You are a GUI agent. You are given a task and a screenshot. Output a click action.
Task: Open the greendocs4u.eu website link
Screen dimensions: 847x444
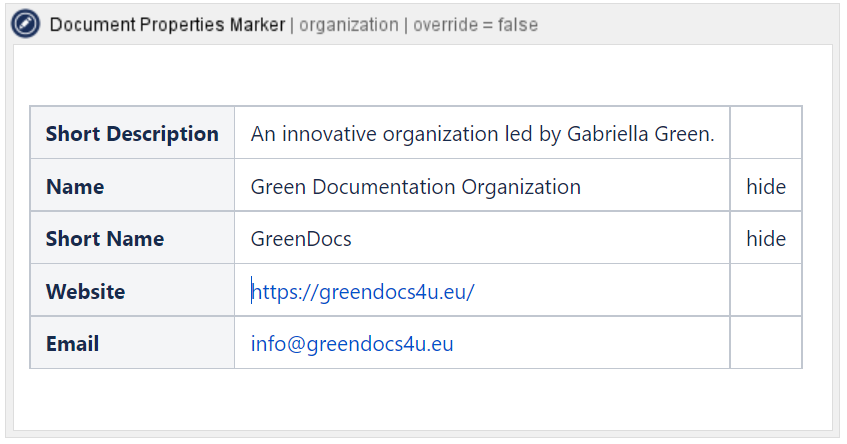pyautogui.click(x=363, y=292)
